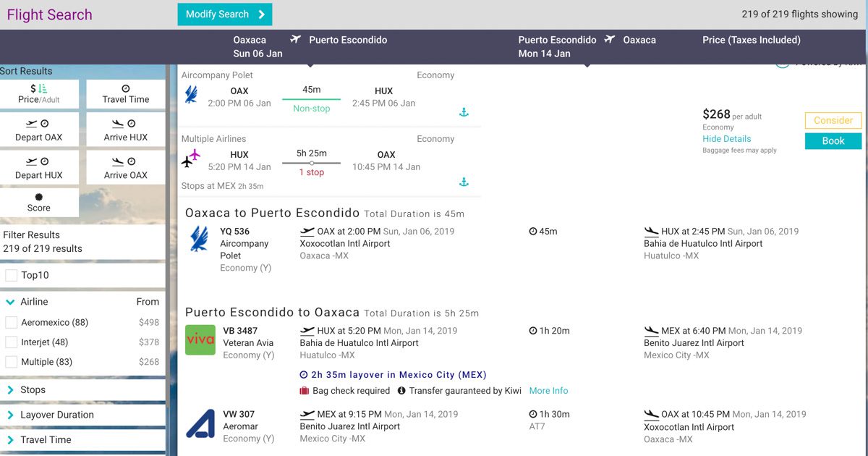This screenshot has width=868, height=456.
Task: Click the 219 of 219 flights showing text
Action: pyautogui.click(x=800, y=14)
